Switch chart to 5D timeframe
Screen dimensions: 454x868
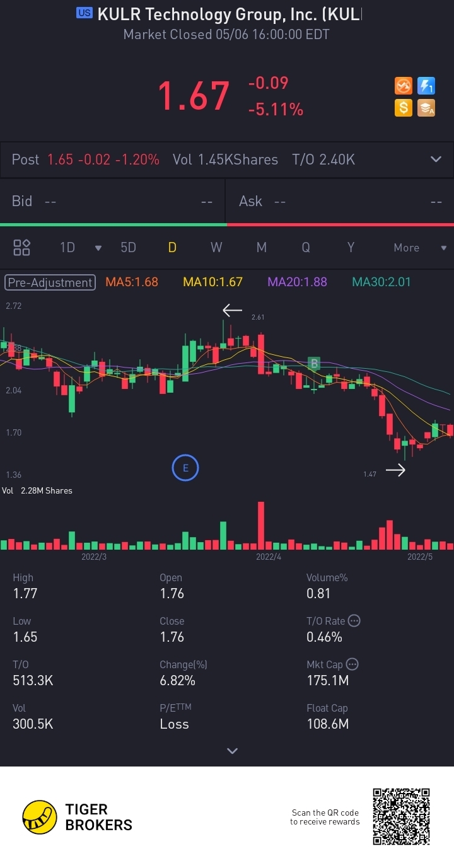pos(128,248)
